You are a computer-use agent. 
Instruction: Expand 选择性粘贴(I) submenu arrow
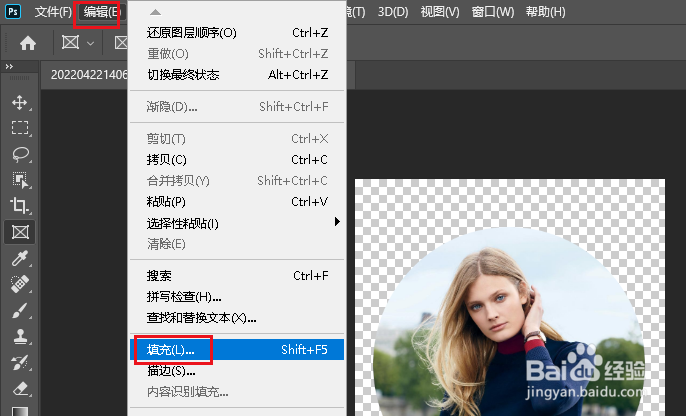pyautogui.click(x=337, y=221)
